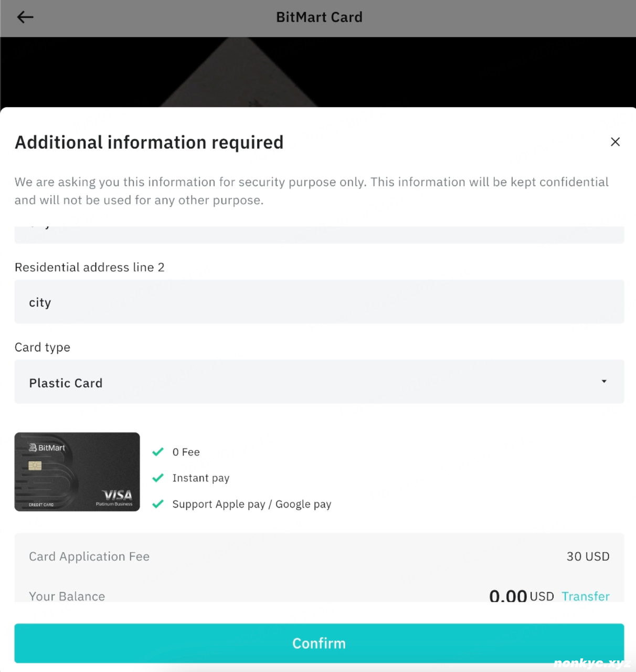The height and width of the screenshot is (672, 636).
Task: Click the checkmark beside Apple pay support
Action: pos(158,504)
